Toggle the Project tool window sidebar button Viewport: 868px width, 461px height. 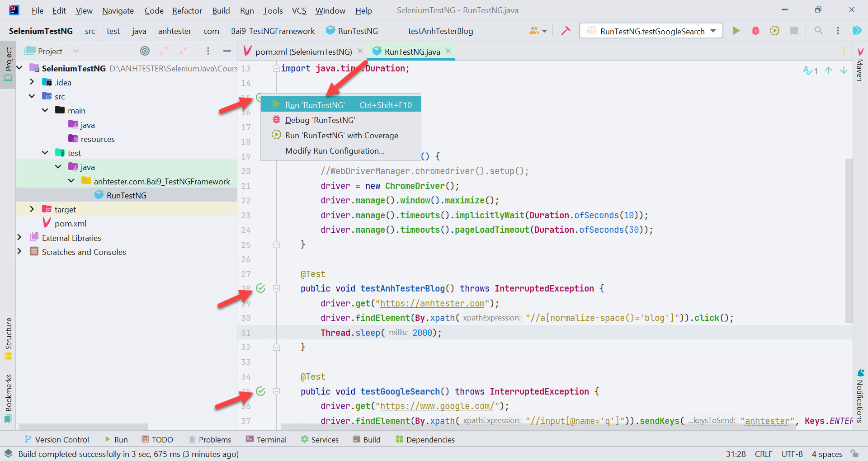point(8,65)
